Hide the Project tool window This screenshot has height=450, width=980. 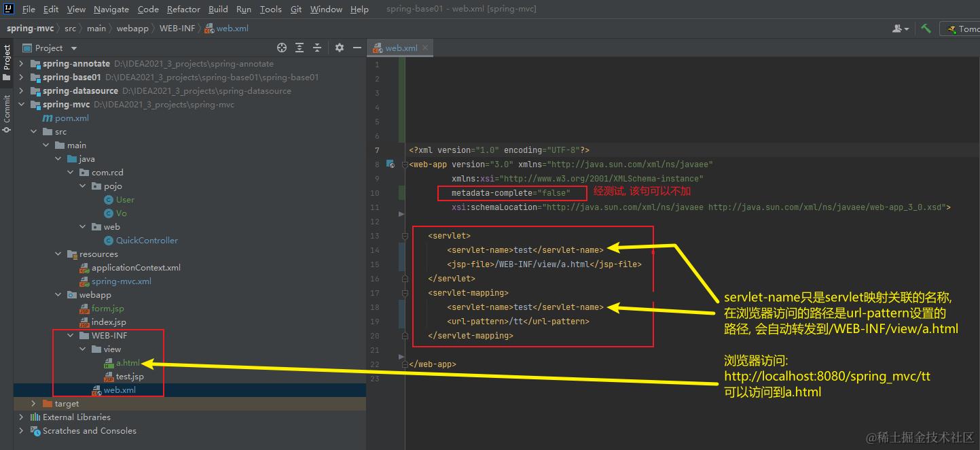tap(357, 48)
